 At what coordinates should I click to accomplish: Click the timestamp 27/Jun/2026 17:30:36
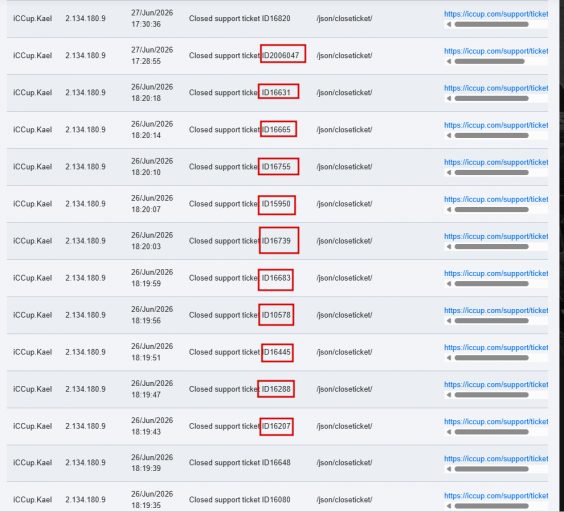coord(152,18)
